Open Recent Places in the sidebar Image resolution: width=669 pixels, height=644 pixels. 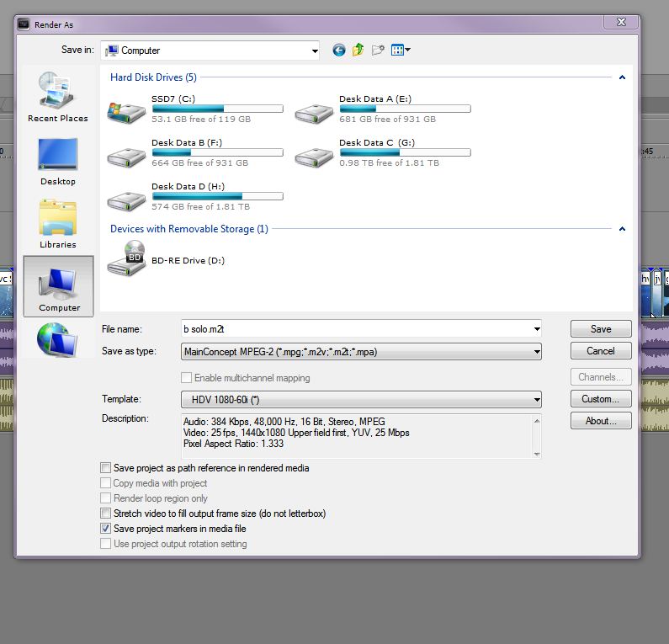pyautogui.click(x=57, y=97)
